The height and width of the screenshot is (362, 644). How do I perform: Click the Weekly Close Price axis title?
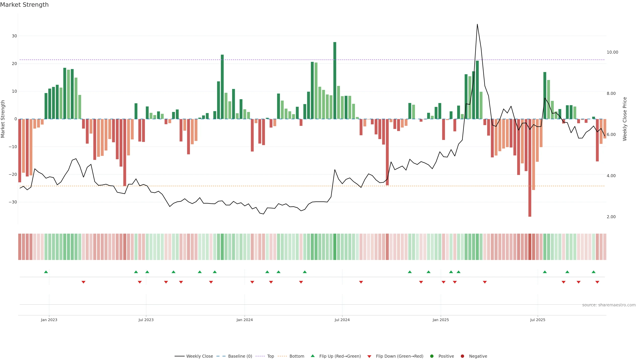click(625, 119)
